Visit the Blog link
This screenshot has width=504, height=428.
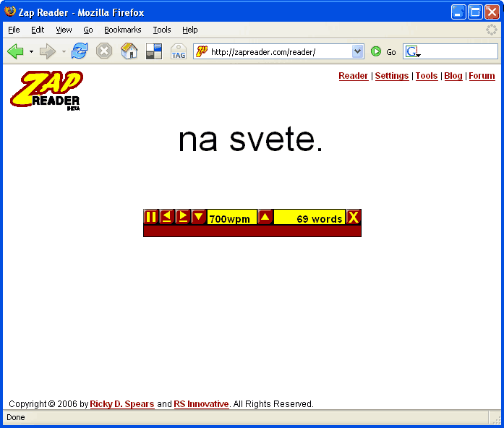[453, 76]
